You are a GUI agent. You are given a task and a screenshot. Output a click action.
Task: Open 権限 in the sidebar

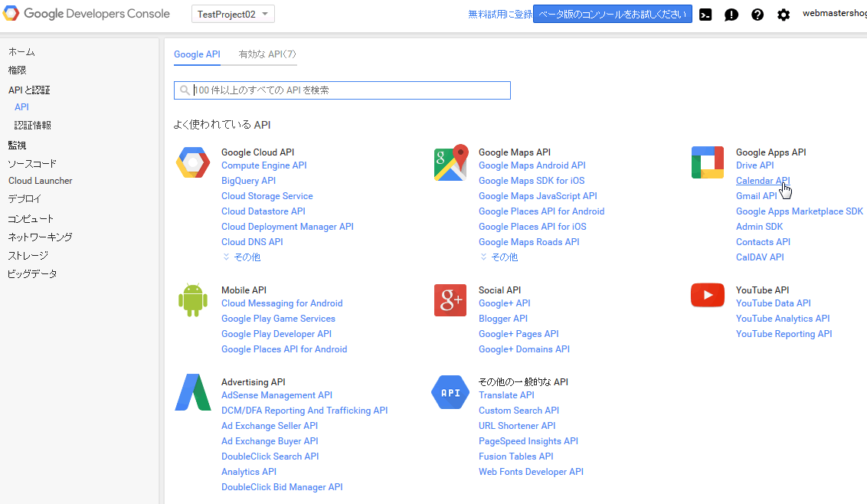[x=17, y=70]
